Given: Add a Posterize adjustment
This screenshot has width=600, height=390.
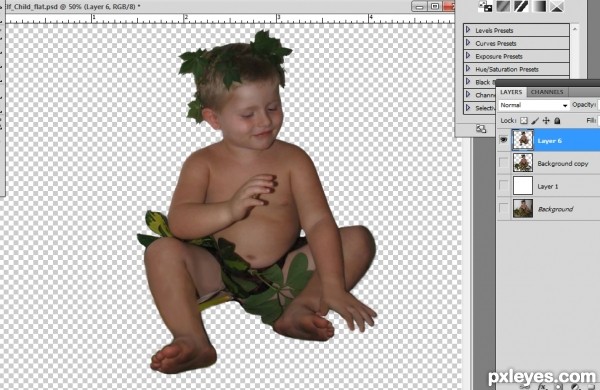Looking at the screenshot, I should [x=503, y=6].
